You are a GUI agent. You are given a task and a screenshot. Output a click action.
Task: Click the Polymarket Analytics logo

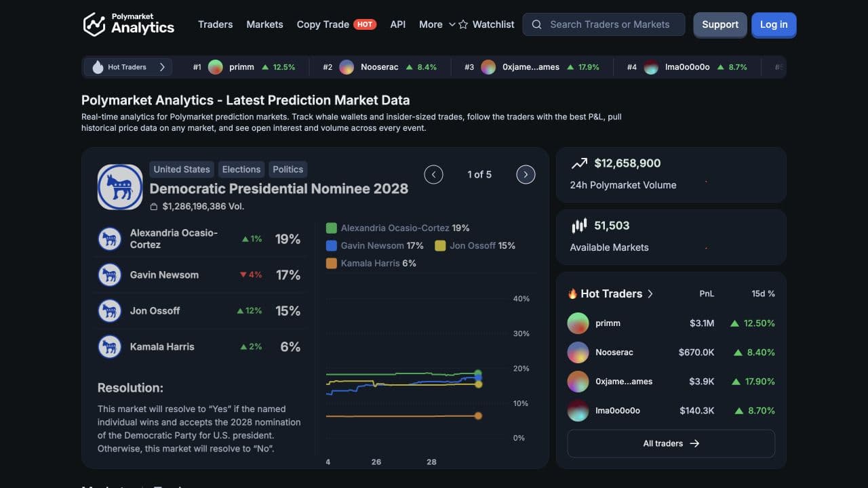128,24
